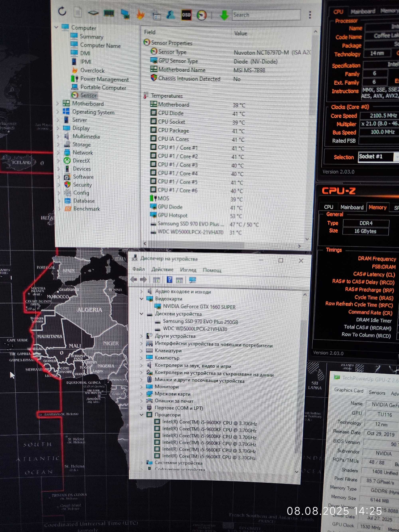Screen dimensions: 399x532
Task: Click the horizontal scrollbar right arrow in AIDA64
Action: pos(299,246)
